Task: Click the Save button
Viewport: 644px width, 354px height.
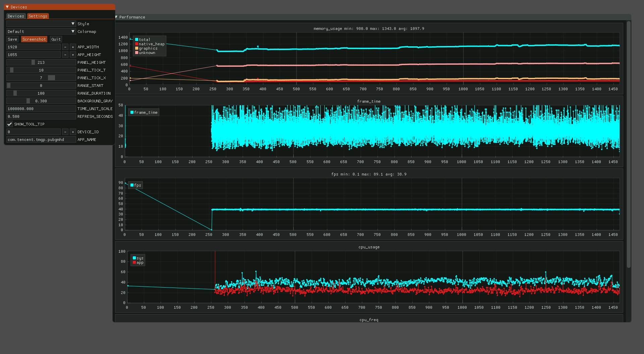Action: pos(12,39)
